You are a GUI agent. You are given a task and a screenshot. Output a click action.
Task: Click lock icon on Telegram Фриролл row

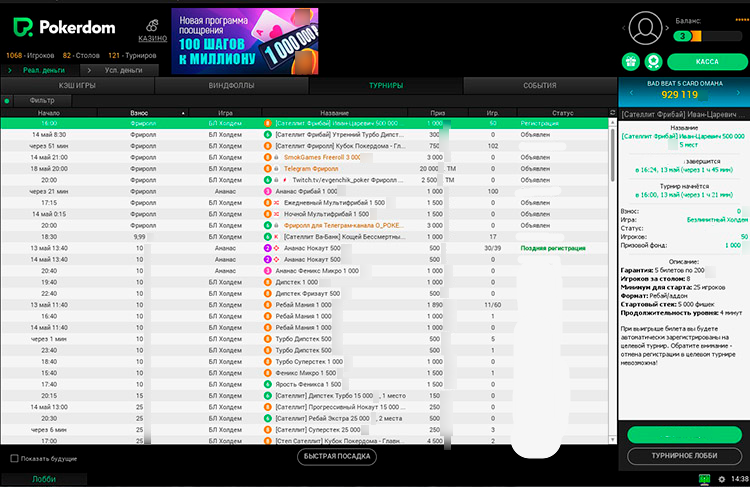276,168
